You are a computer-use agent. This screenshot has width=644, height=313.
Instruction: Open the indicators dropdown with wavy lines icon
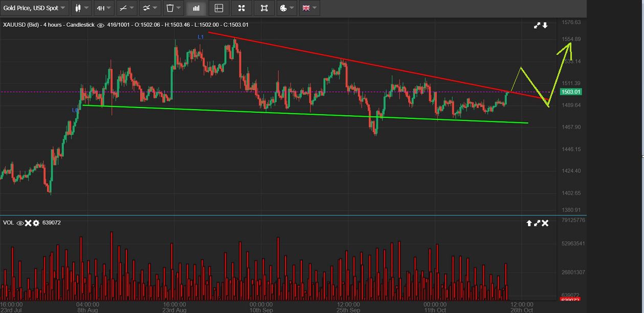(150, 8)
